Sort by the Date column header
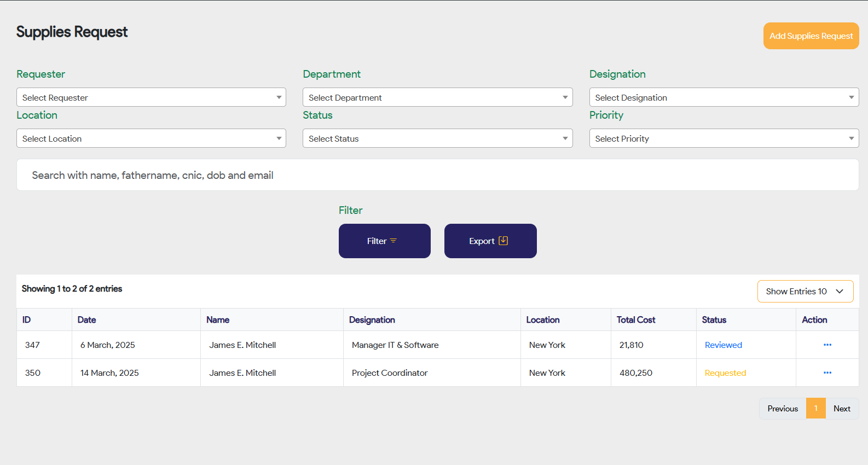The image size is (868, 465). coord(86,319)
